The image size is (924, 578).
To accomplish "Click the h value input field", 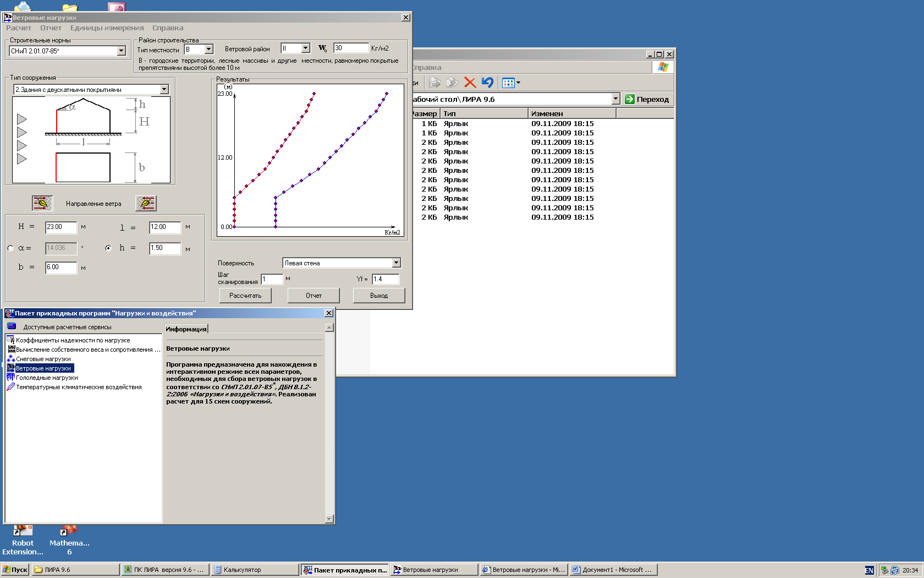I will tap(165, 248).
